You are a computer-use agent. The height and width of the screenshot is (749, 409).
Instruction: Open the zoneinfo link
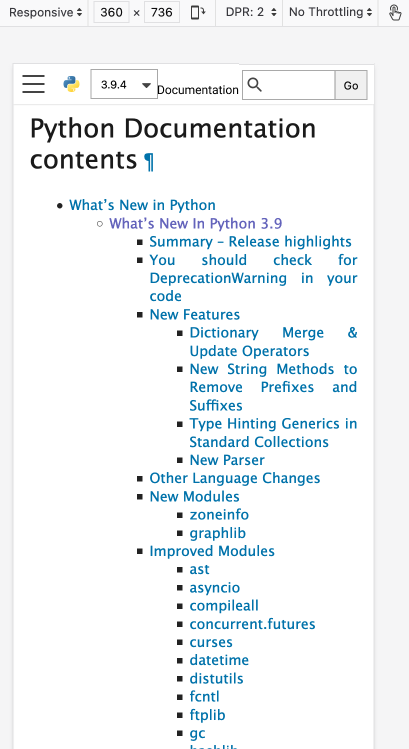(x=219, y=514)
